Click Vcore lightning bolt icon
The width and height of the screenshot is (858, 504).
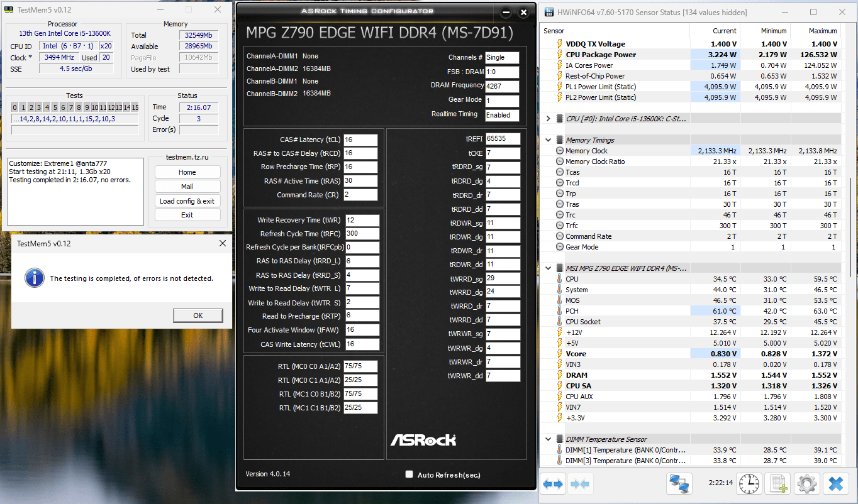560,354
